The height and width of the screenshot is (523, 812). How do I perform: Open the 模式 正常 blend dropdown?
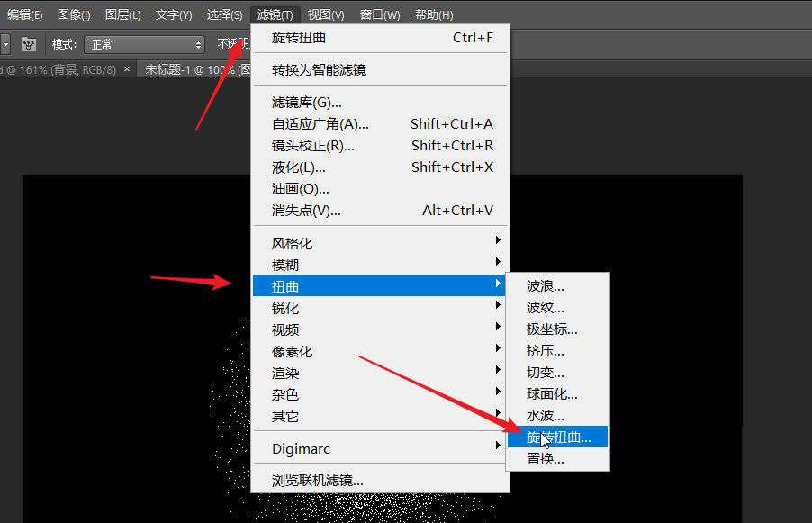pyautogui.click(x=144, y=44)
